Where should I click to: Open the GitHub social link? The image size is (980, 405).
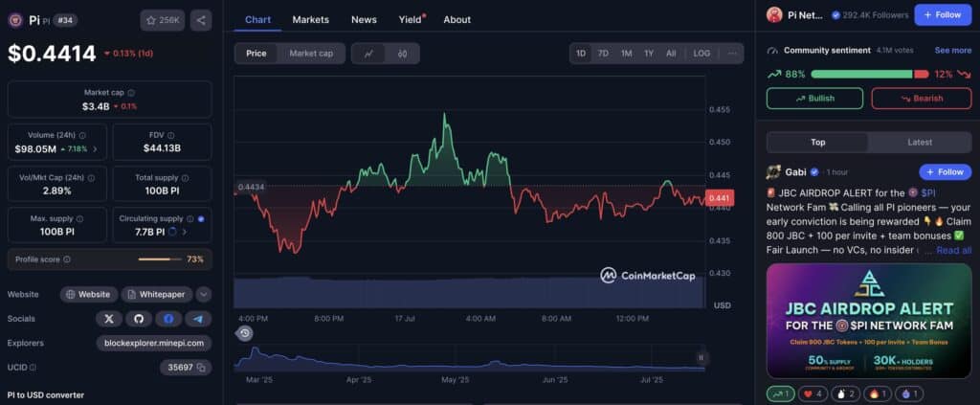pos(139,319)
